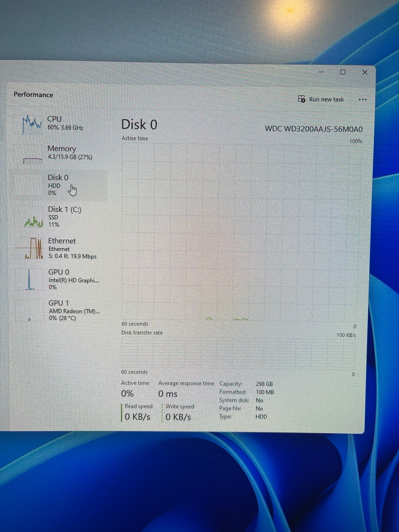The width and height of the screenshot is (399, 532).
Task: Minimize the Task Manager window
Action: (321, 72)
